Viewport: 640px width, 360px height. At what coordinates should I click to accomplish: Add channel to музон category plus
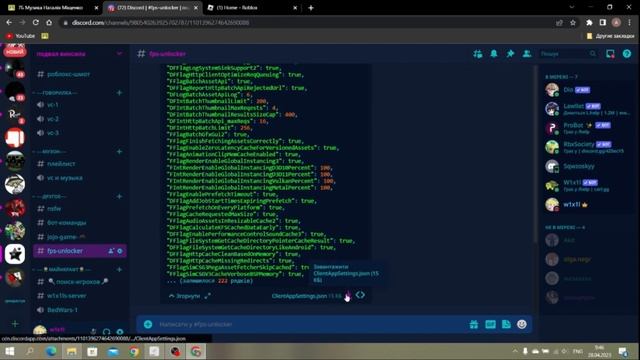(119, 151)
